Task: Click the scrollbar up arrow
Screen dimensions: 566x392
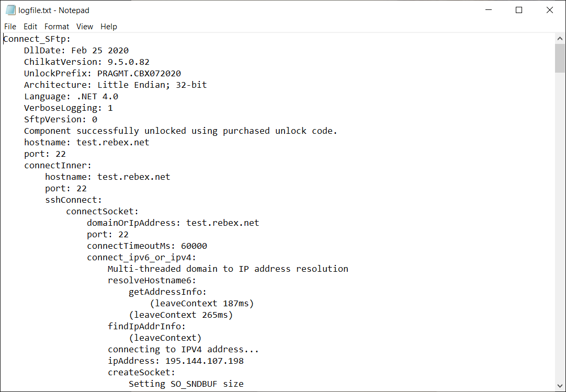Action: [x=560, y=38]
